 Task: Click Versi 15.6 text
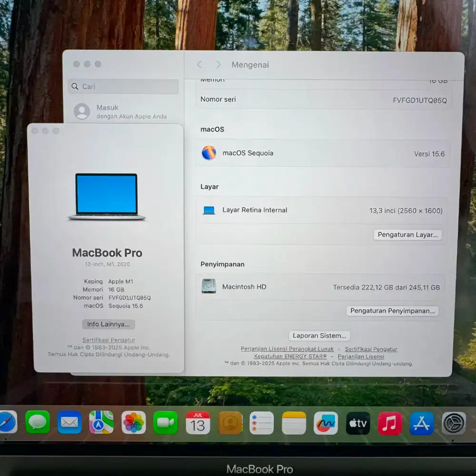429,154
